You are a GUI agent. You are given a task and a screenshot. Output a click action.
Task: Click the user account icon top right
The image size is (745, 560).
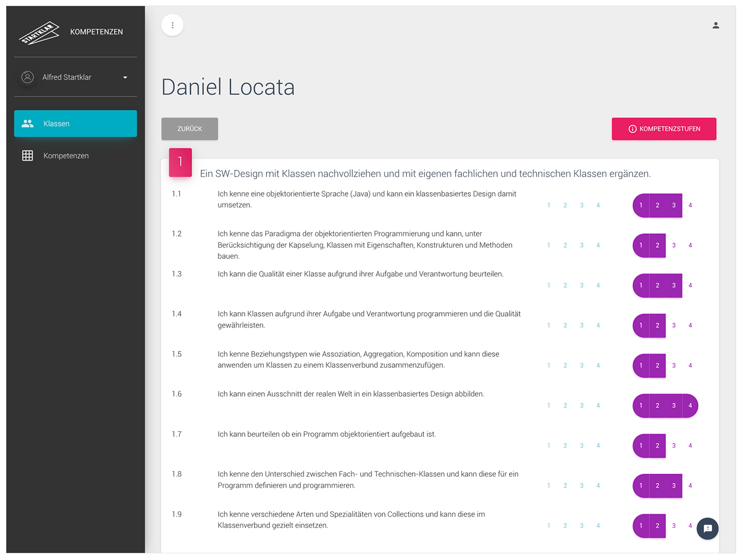coord(716,25)
